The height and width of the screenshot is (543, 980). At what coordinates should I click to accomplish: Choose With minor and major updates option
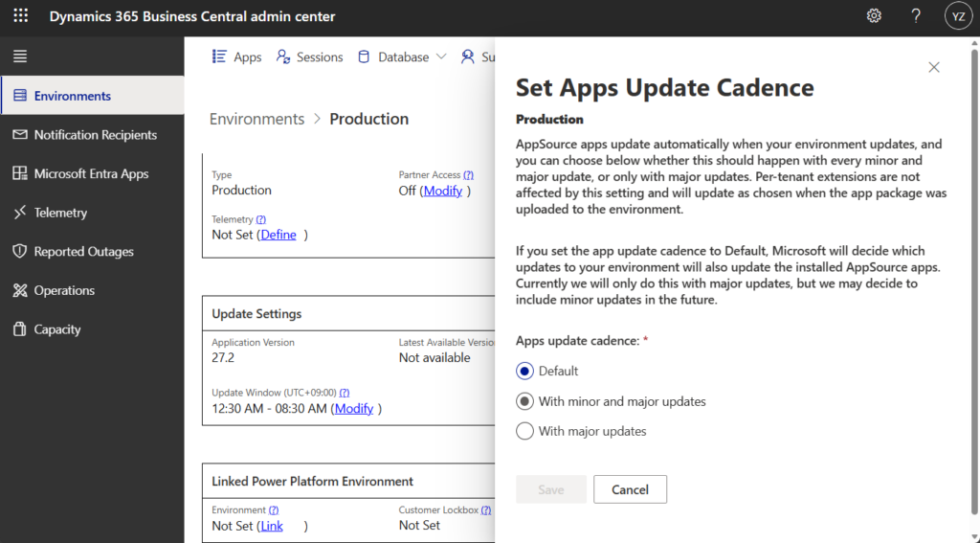pyautogui.click(x=524, y=401)
